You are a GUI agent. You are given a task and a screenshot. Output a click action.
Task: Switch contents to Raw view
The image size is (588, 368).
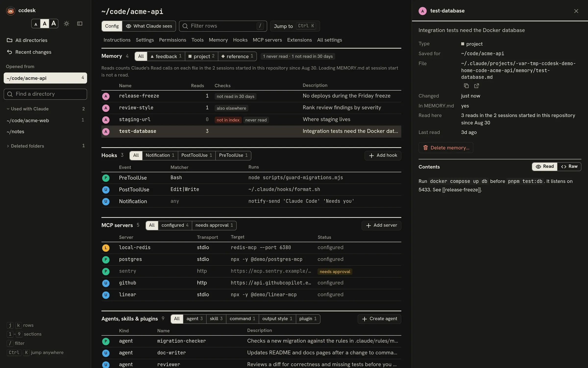569,167
